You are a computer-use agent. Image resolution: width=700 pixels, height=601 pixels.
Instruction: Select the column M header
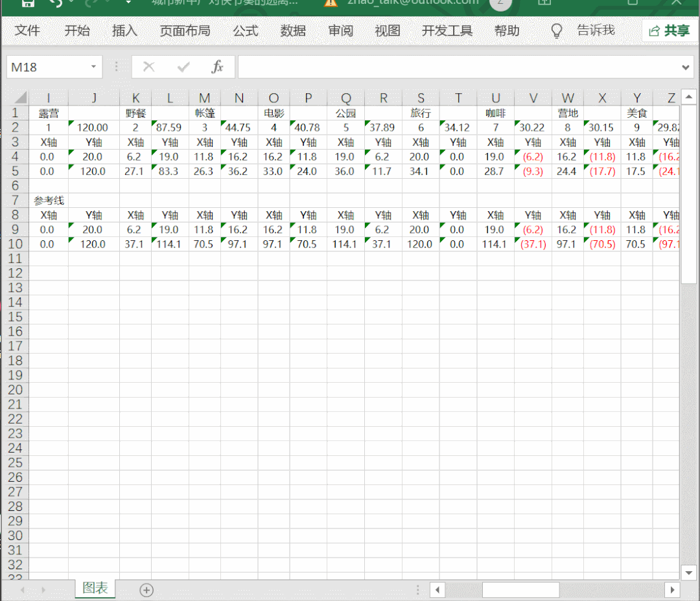(204, 98)
